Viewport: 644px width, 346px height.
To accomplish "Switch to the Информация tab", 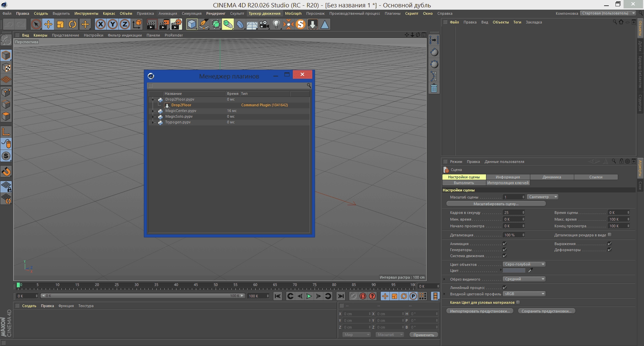I will coord(508,177).
